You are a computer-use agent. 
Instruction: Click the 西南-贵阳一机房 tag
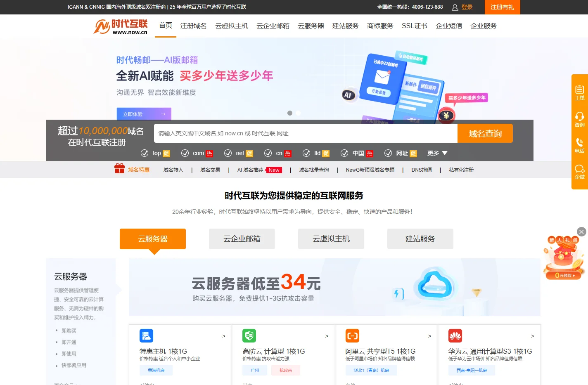(x=472, y=370)
